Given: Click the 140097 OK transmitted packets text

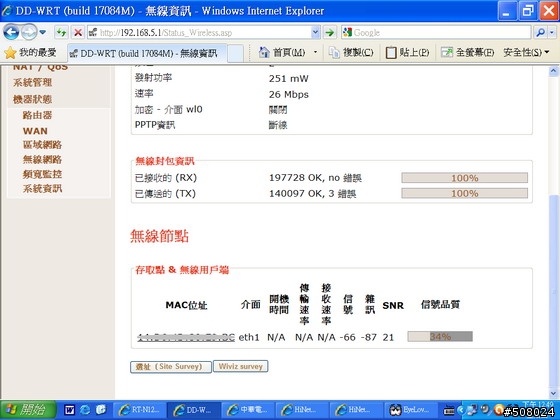Looking at the screenshot, I should (312, 194).
